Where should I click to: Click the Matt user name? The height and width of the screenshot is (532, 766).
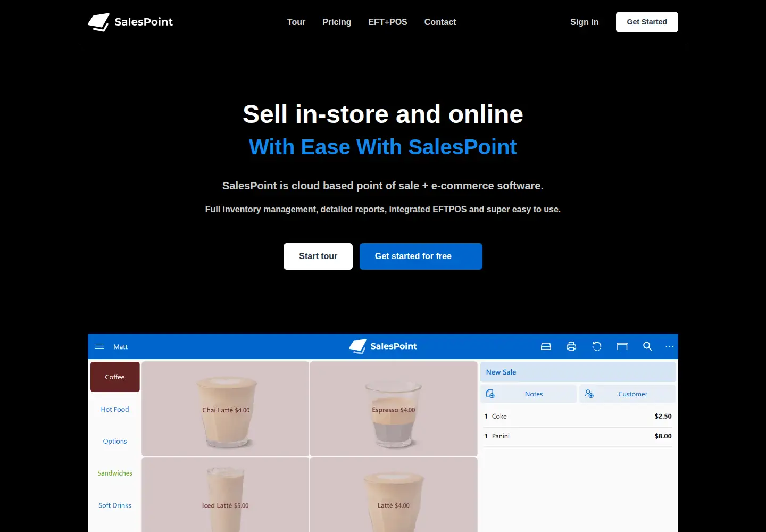121,347
